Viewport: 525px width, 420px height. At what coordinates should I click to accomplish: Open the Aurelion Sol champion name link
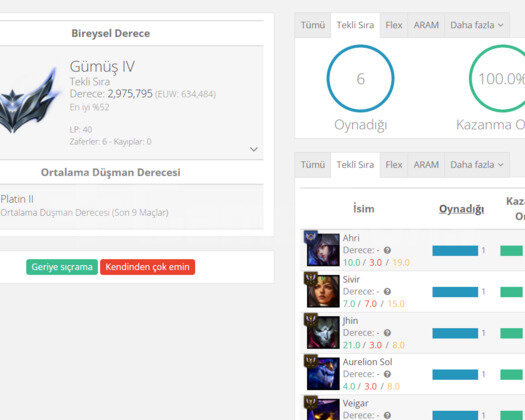click(367, 362)
